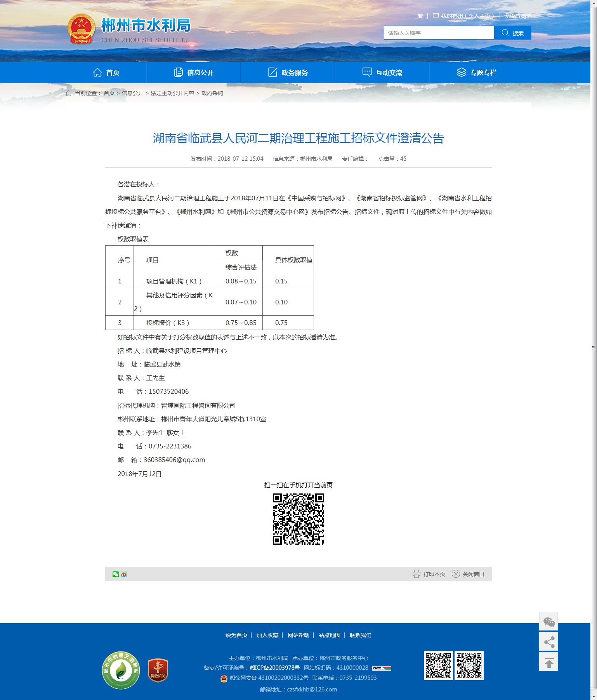Screen dimensions: 597x700
Task: Click the 郴州市水利局 site title
Action: click(146, 25)
